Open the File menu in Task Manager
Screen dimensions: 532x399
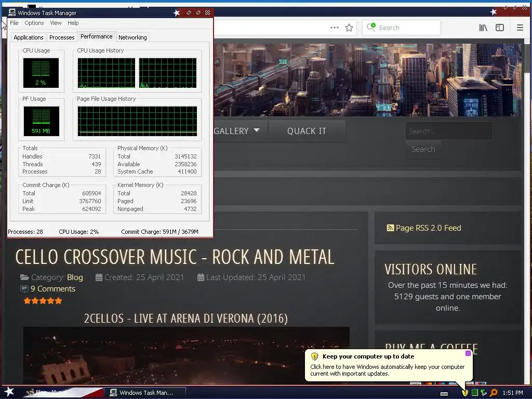[14, 23]
